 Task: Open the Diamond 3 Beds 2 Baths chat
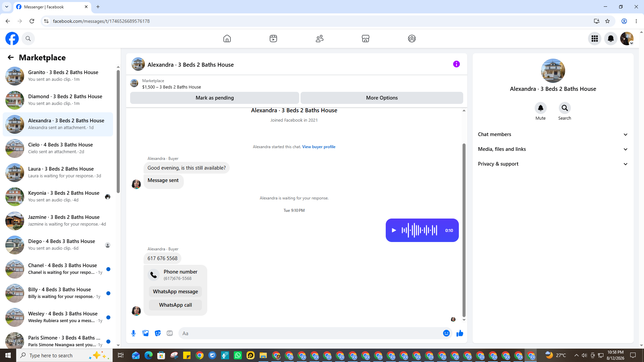58,100
